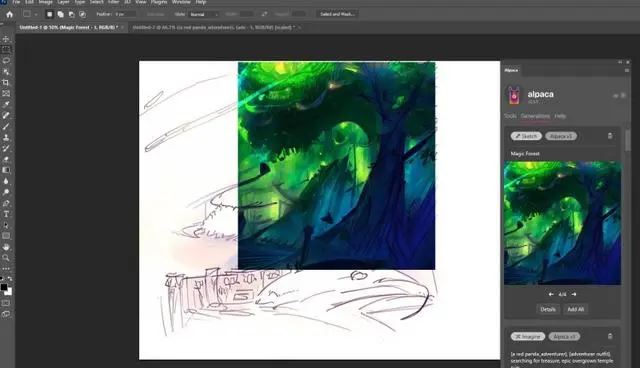Image resolution: width=640 pixels, height=368 pixels.
Task: Choose New selection mode
Action: [x=49, y=14]
